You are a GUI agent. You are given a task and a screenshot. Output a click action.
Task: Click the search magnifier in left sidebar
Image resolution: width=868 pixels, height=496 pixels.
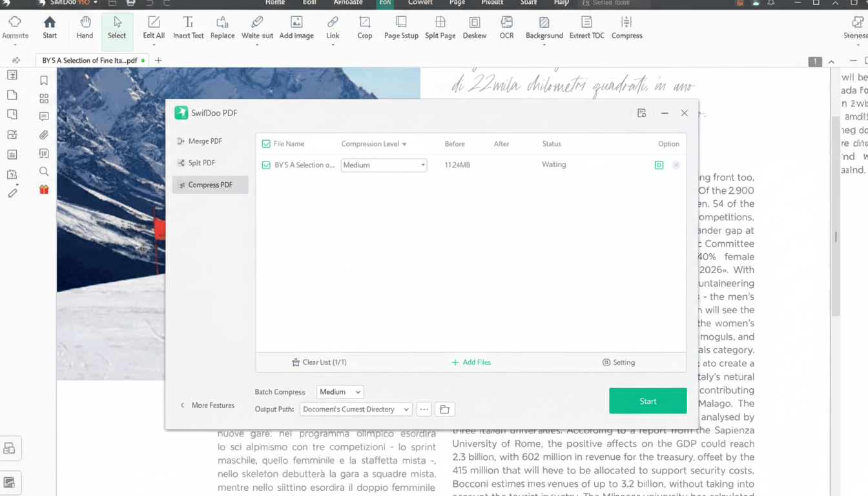click(44, 171)
